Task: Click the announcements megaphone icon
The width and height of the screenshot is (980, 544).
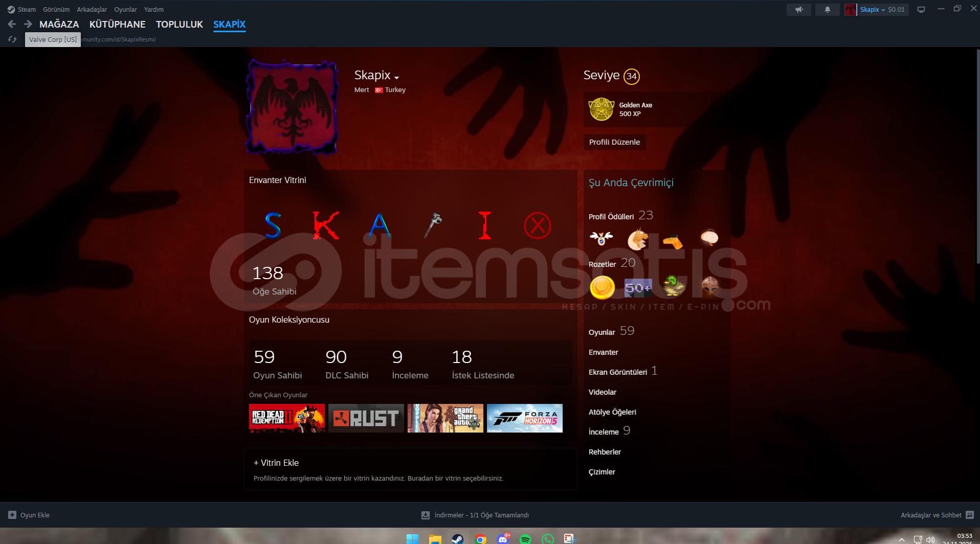Action: pos(798,10)
